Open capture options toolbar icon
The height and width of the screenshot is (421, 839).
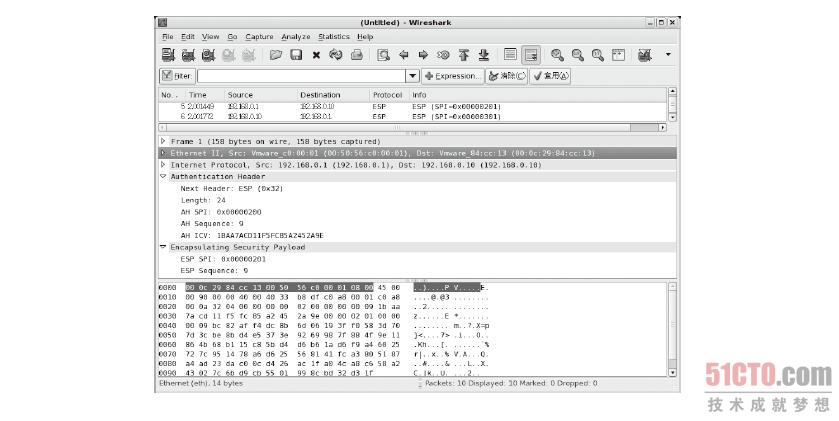tap(188, 55)
